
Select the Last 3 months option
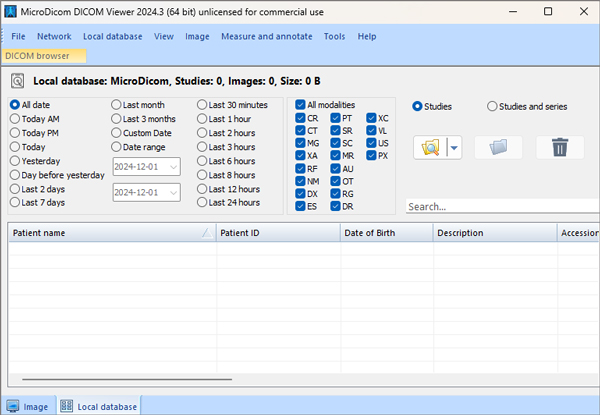click(x=116, y=119)
